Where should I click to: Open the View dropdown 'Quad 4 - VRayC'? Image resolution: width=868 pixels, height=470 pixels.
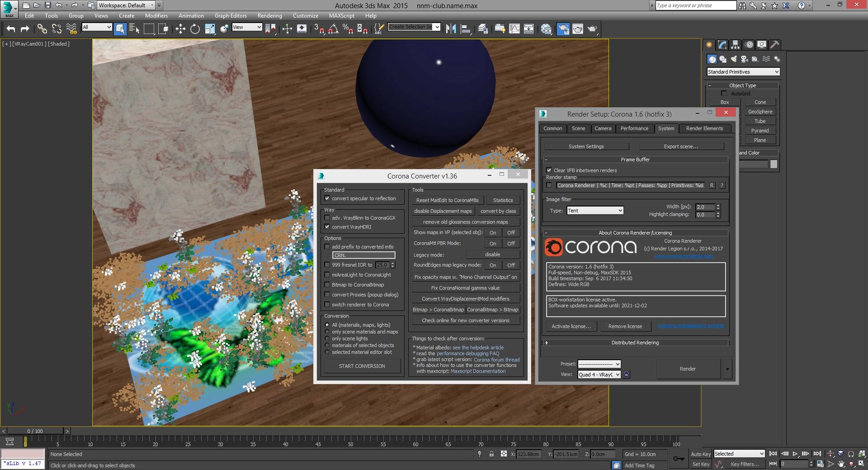point(599,375)
